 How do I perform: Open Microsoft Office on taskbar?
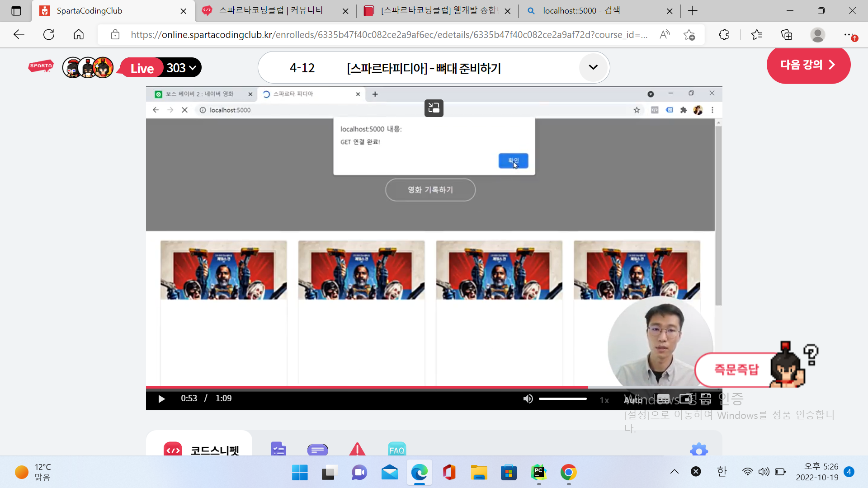(x=449, y=473)
